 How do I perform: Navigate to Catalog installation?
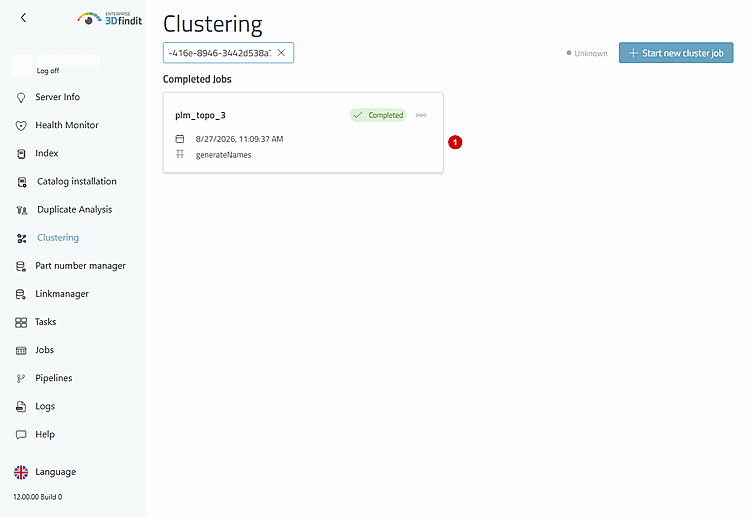[77, 182]
